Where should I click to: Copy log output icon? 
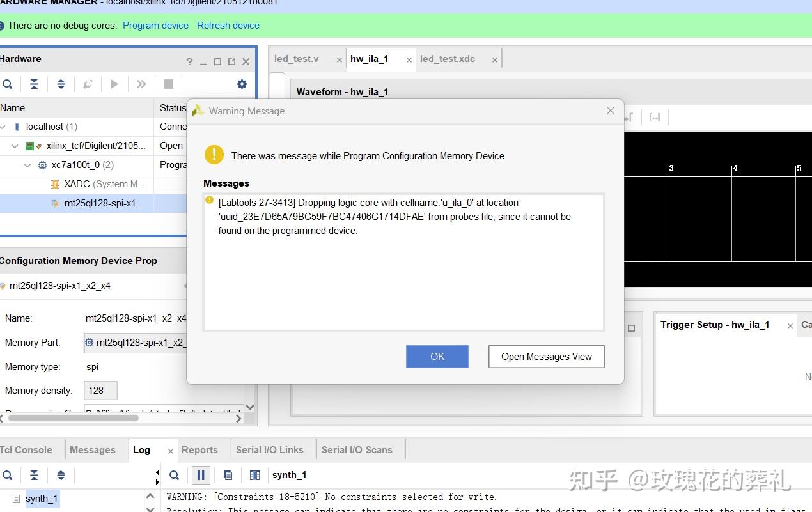pyautogui.click(x=228, y=475)
